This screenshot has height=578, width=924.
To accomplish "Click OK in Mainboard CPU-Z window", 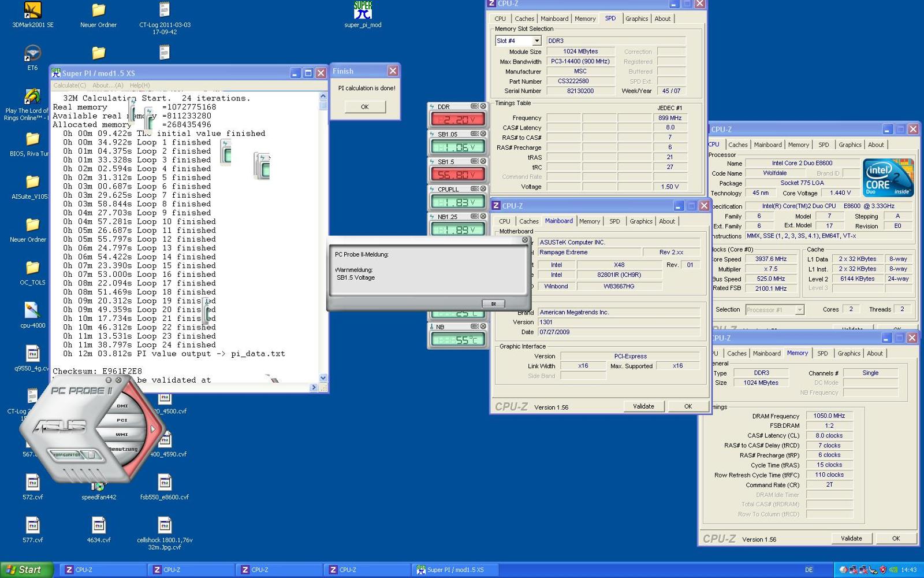I will pos(688,406).
